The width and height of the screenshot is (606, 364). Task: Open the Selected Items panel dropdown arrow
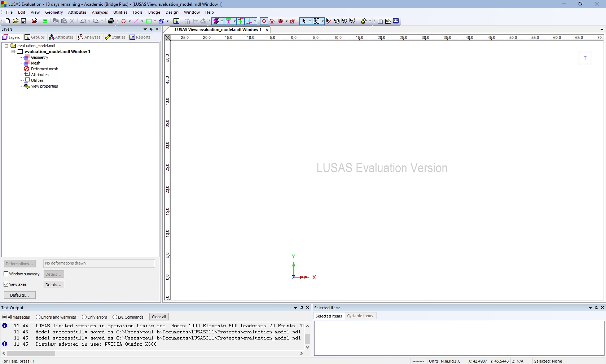pos(590,308)
